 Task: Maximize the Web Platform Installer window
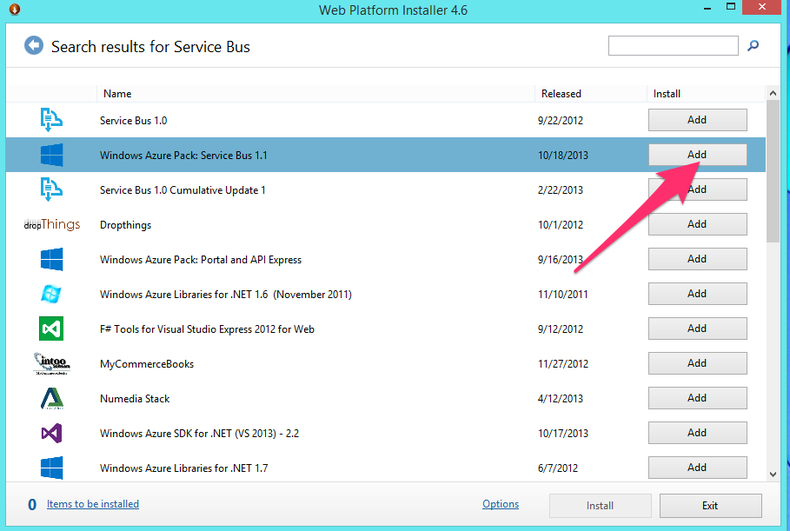pyautogui.click(x=731, y=7)
